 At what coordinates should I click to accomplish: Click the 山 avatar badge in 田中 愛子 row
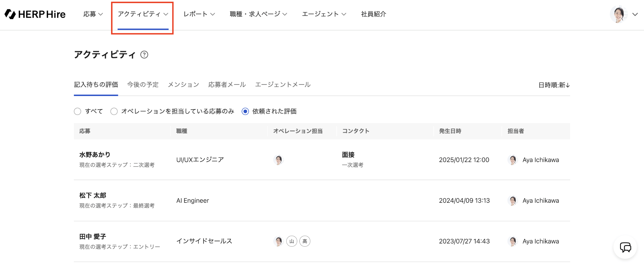tap(292, 241)
